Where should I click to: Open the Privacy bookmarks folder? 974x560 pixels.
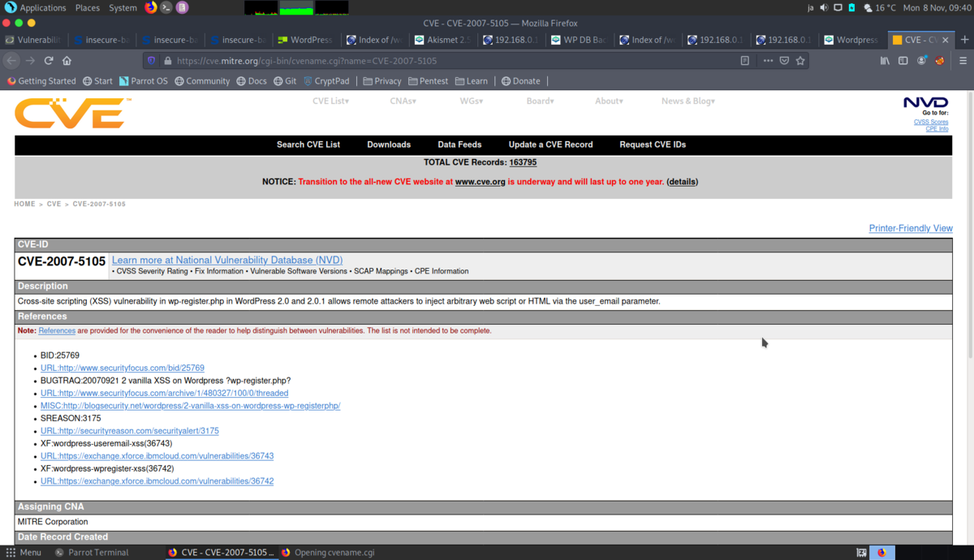(381, 81)
